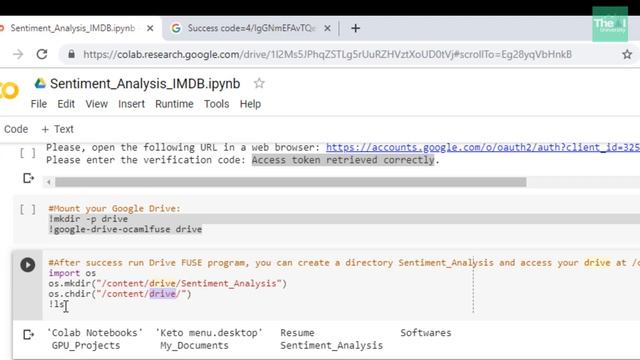Open the accounts.google.com oauth link

tap(482, 147)
